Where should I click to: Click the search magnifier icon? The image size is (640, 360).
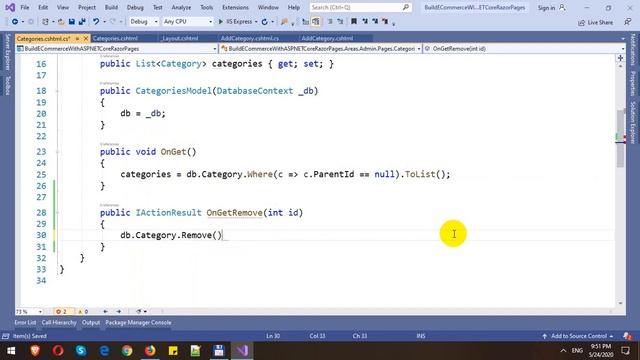tap(406, 7)
